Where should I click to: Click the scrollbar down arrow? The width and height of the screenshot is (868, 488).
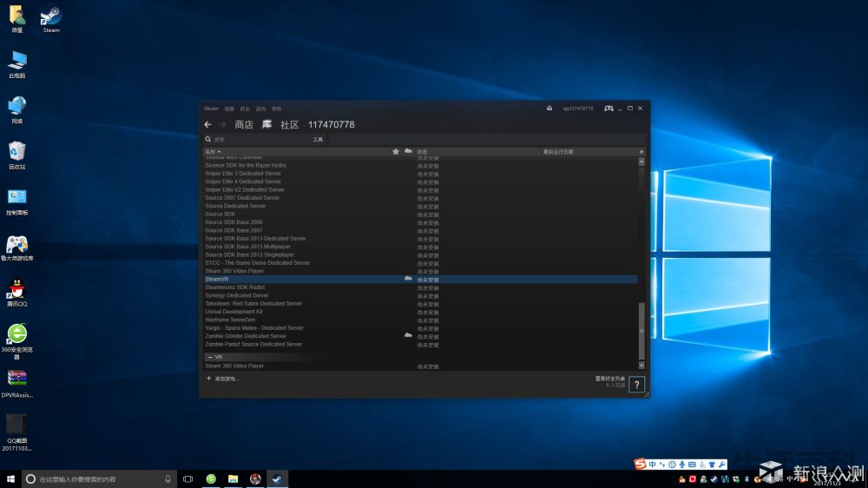click(x=641, y=366)
